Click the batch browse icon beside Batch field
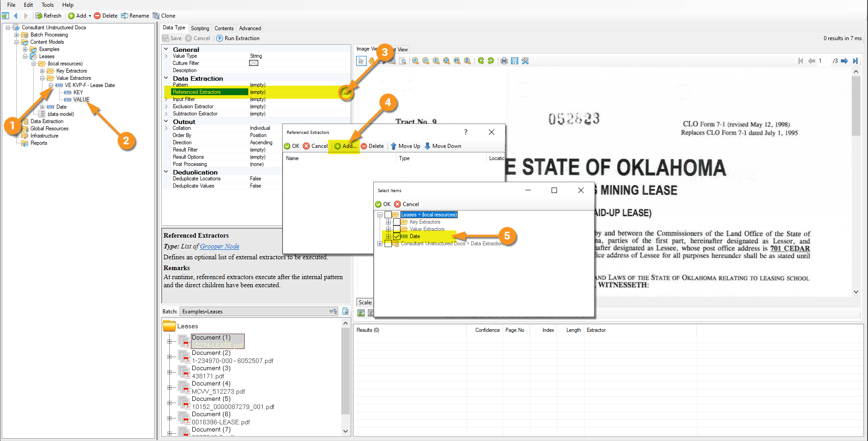This screenshot has width=868, height=441. pyautogui.click(x=345, y=311)
